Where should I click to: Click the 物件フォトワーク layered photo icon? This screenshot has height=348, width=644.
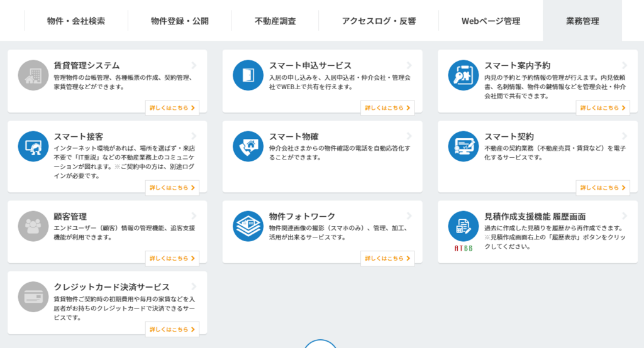(x=248, y=226)
